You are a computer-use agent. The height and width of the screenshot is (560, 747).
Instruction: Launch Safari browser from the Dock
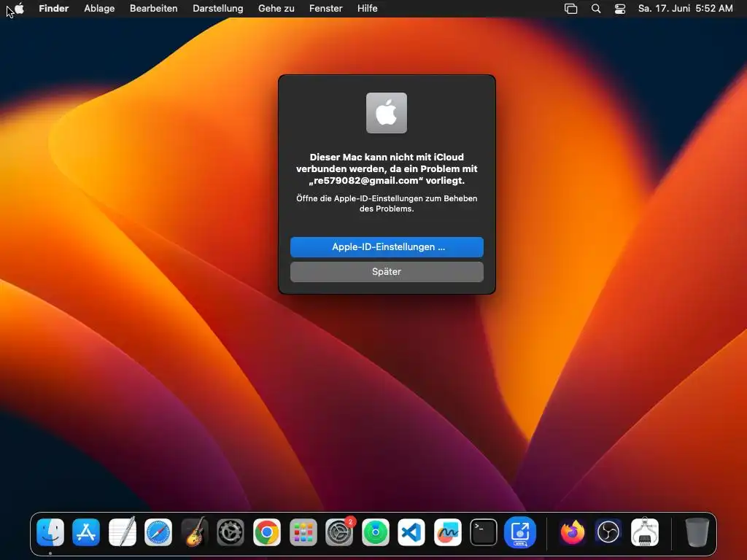(158, 532)
